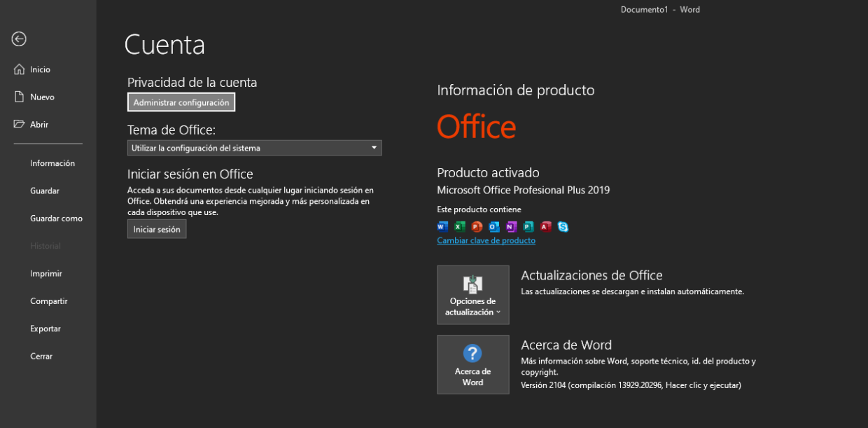Click the Administrar configuración button
Screen dimensions: 868x428
point(181,102)
